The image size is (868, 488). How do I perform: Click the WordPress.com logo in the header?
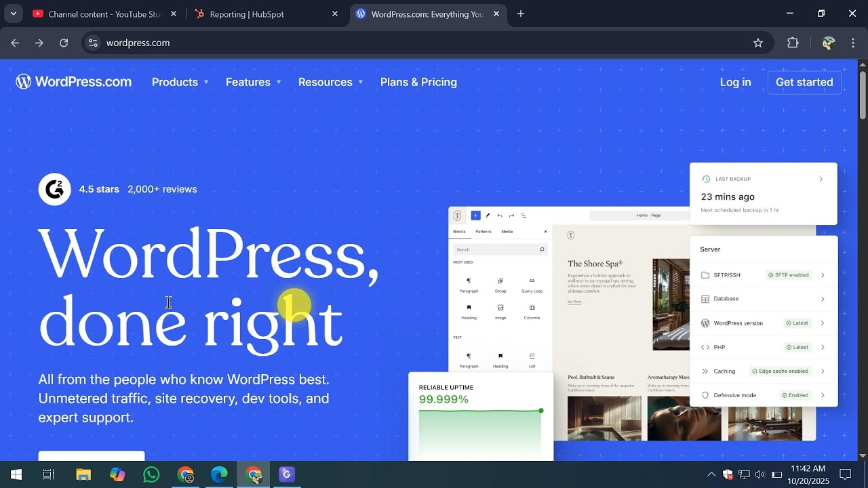pyautogui.click(x=74, y=82)
